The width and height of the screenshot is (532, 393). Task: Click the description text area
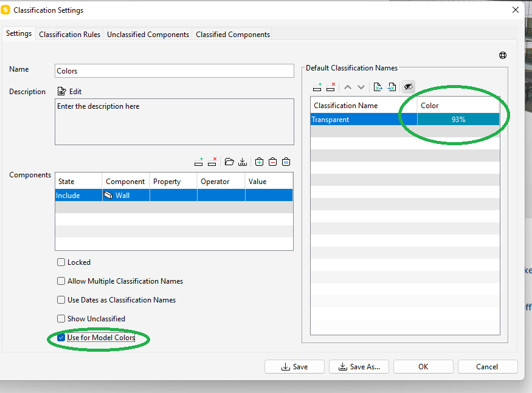pos(174,121)
